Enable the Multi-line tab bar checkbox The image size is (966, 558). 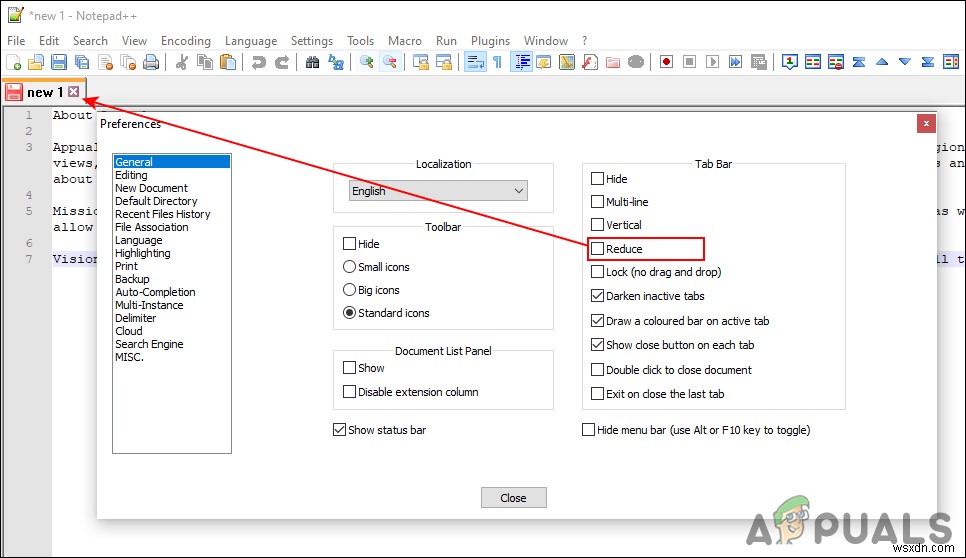[597, 201]
